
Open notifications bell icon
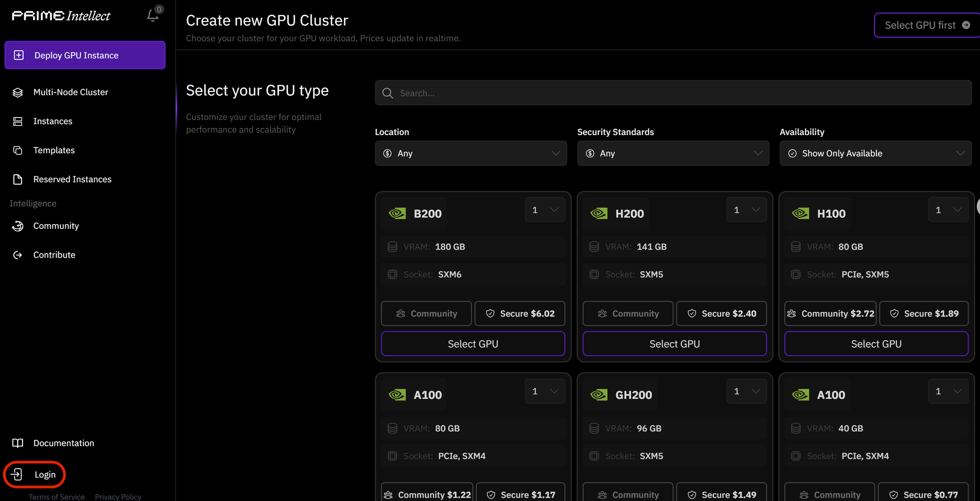(152, 16)
